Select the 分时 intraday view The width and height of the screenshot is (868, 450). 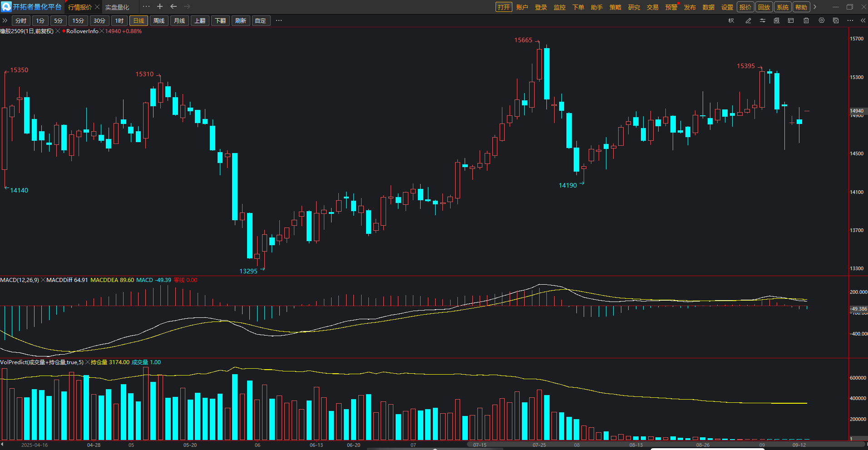[21, 21]
